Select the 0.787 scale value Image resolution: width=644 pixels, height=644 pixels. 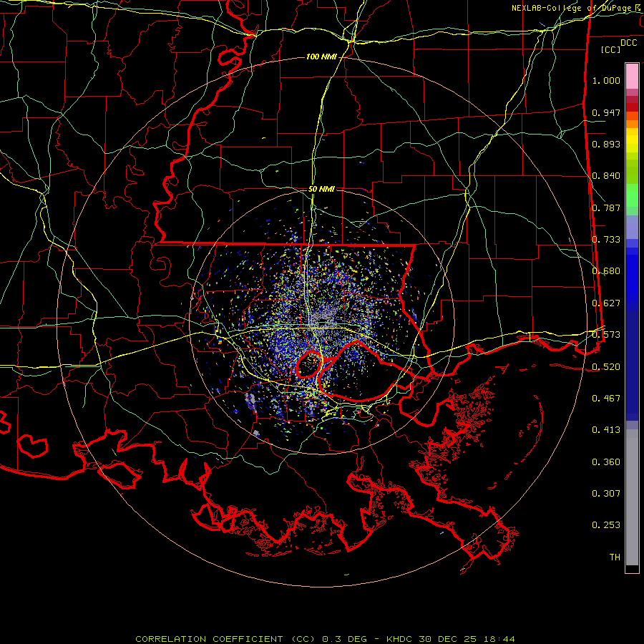coord(606,208)
